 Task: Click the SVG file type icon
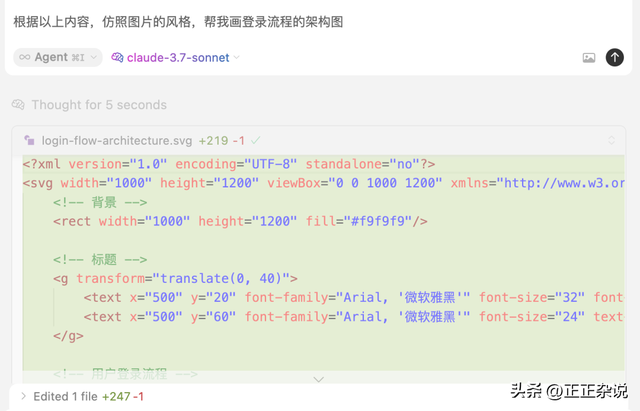(x=29, y=140)
